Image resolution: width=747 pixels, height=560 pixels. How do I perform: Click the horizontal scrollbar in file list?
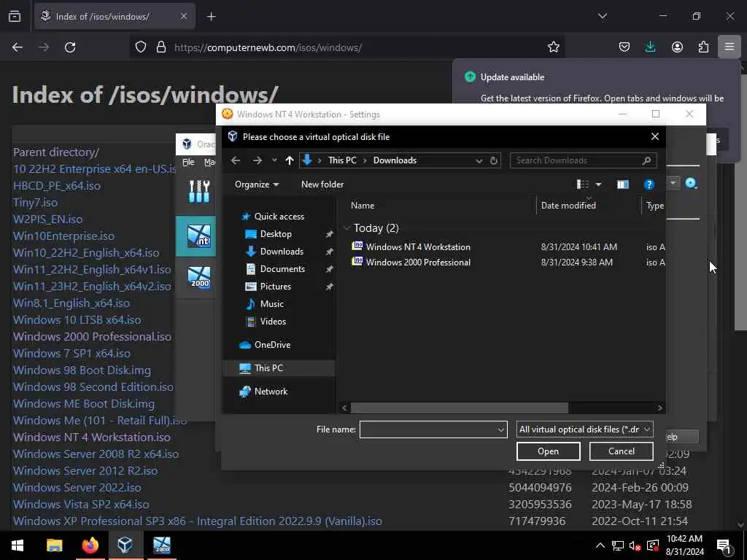click(460, 408)
